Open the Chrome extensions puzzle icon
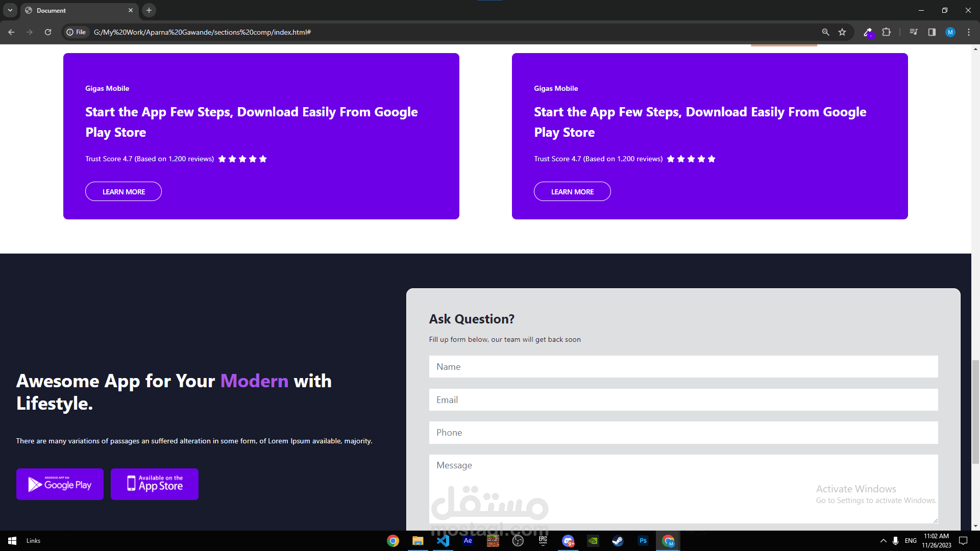Viewport: 980px width, 551px height. [x=887, y=32]
